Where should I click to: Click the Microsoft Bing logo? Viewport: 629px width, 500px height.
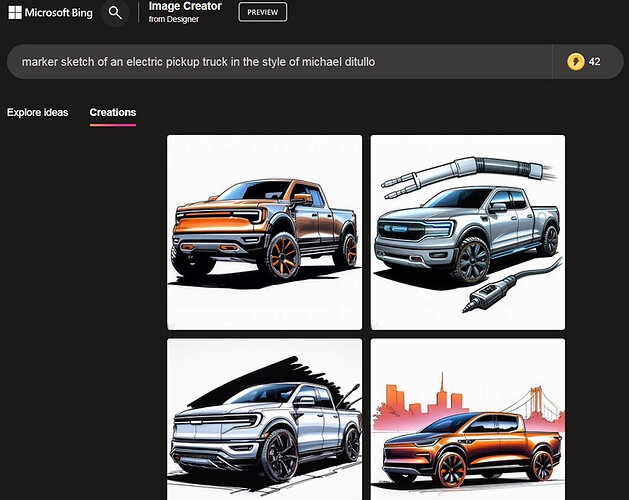[51, 12]
